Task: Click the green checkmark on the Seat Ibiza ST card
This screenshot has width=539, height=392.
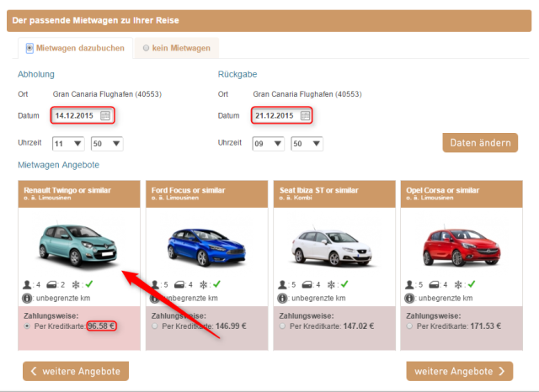Action: coord(344,283)
